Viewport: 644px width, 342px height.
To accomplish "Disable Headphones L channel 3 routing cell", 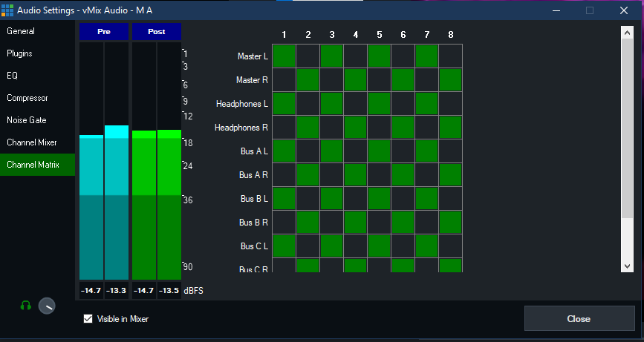I will pos(332,104).
